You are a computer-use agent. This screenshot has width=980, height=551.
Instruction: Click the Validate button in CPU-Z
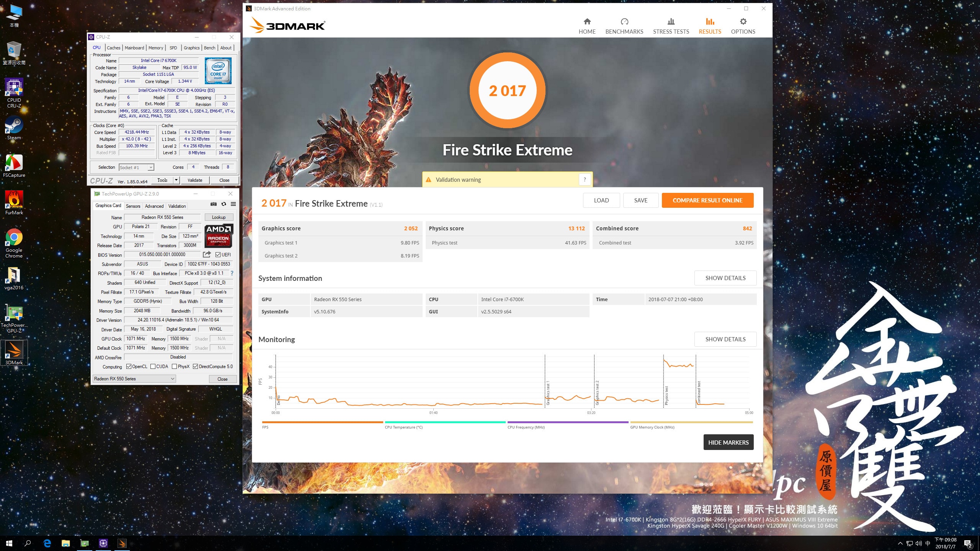tap(195, 180)
